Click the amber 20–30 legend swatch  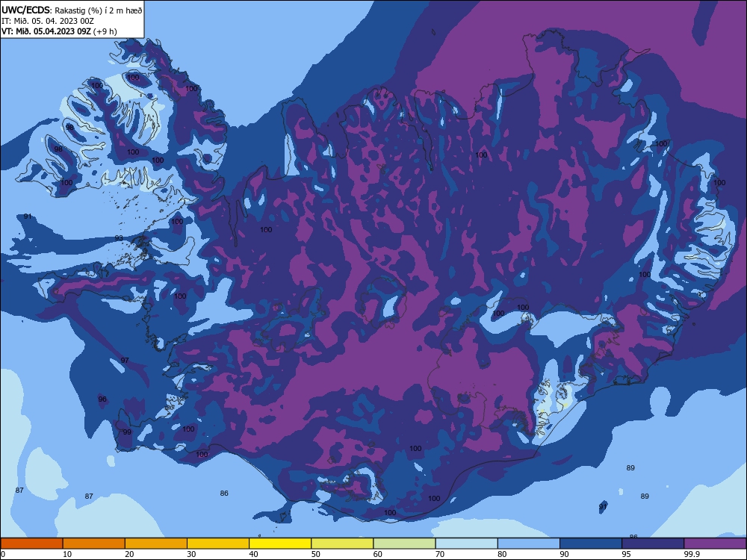(156, 544)
